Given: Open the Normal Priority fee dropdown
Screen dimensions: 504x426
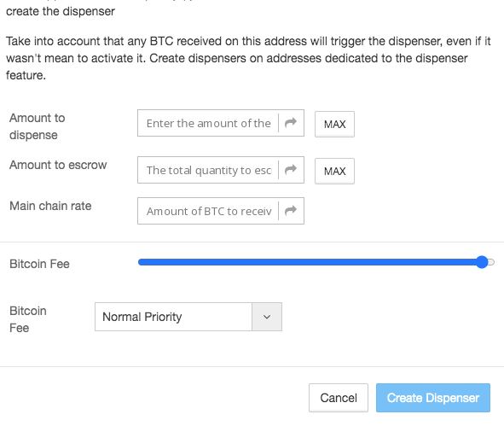Looking at the screenshot, I should 188,317.
